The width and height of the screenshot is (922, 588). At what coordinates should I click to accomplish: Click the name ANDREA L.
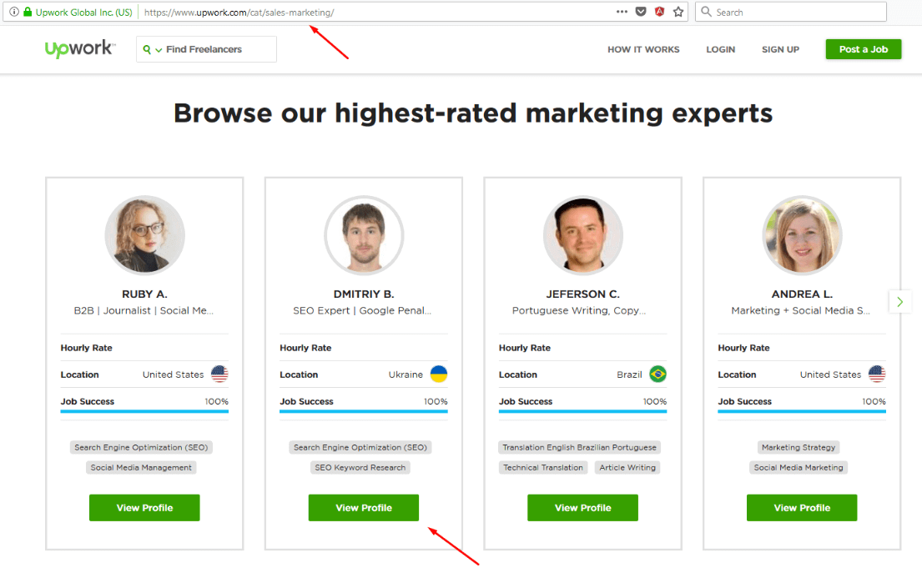pyautogui.click(x=802, y=294)
